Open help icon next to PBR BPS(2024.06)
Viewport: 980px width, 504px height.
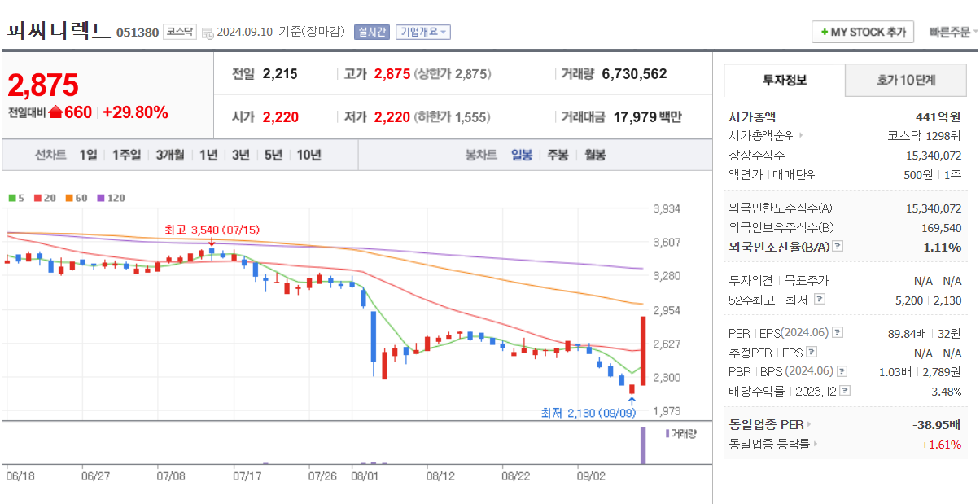click(x=842, y=371)
